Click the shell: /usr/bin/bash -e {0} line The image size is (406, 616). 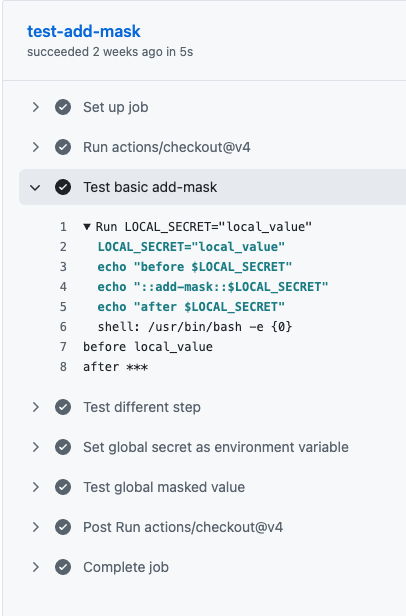coord(195,327)
